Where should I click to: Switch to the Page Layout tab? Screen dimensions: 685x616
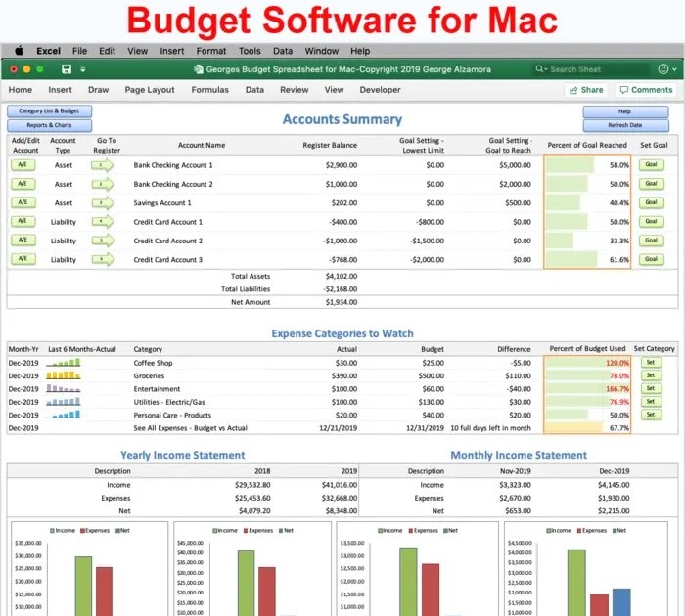[150, 90]
